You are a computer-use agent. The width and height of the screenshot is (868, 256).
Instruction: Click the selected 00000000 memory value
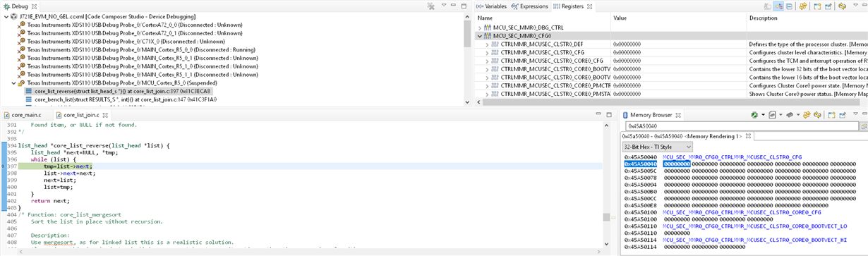click(x=677, y=164)
